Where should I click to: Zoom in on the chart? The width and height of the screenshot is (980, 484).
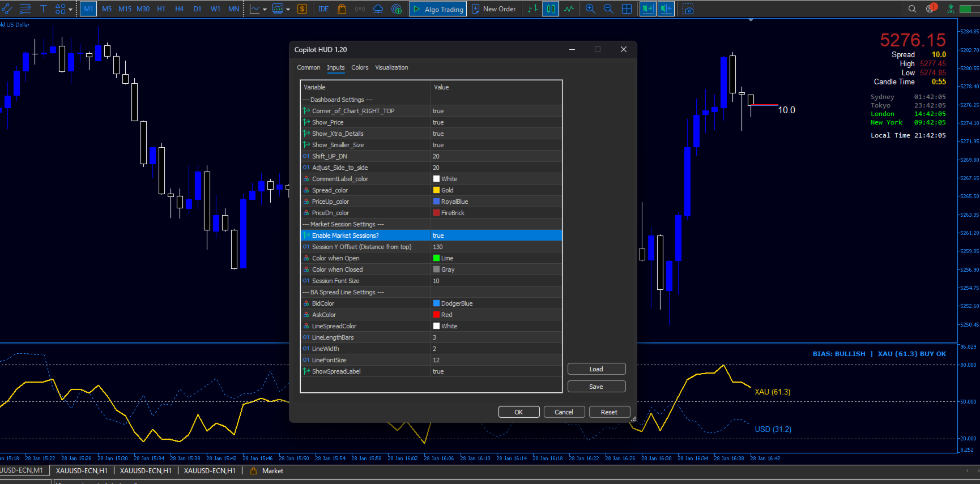tap(590, 9)
